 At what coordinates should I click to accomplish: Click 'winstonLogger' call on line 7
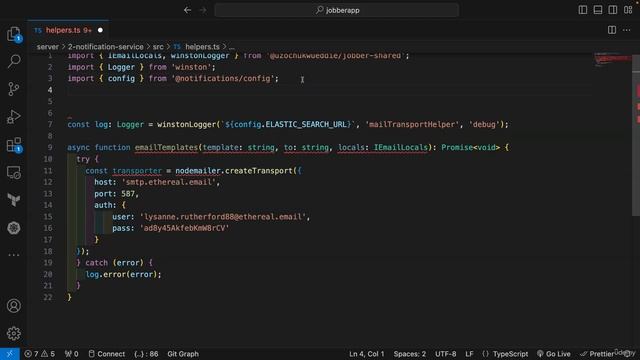click(186, 124)
